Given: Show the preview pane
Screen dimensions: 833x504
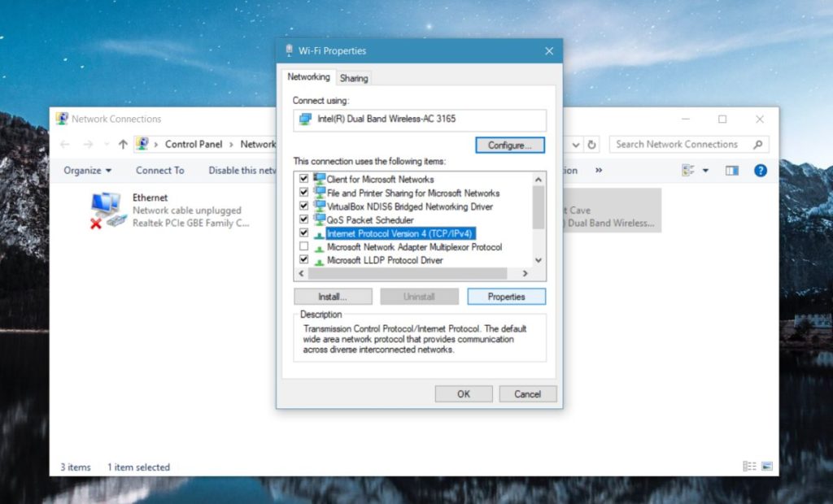Looking at the screenshot, I should pos(731,171).
